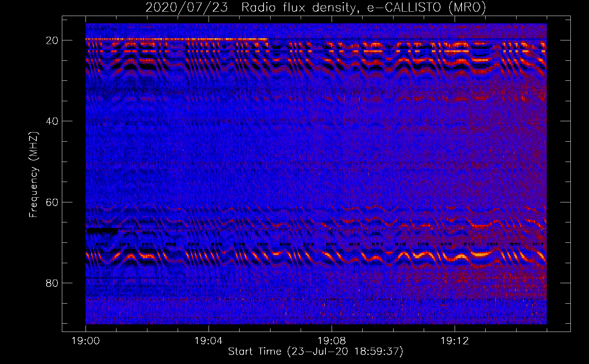Click the plot title '2020/07/23 Radio flux density, e-CALLISTO (MRO)'

pyautogui.click(x=316, y=7)
